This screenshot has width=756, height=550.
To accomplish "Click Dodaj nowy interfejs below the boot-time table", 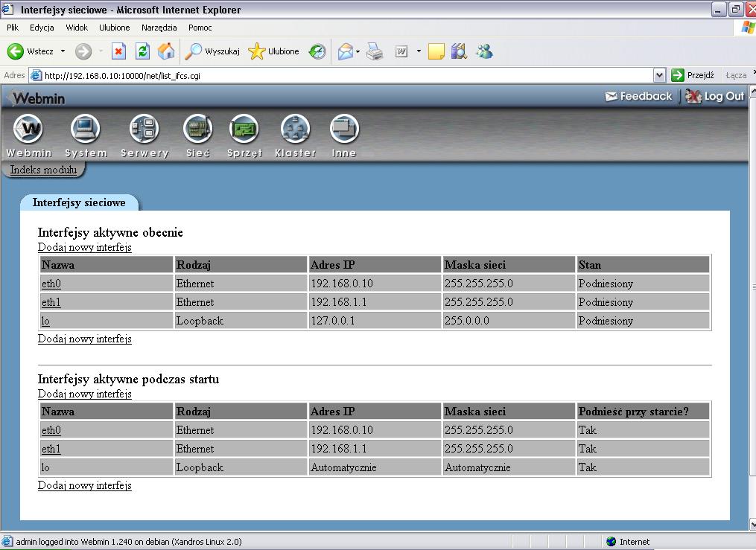I will [x=85, y=485].
